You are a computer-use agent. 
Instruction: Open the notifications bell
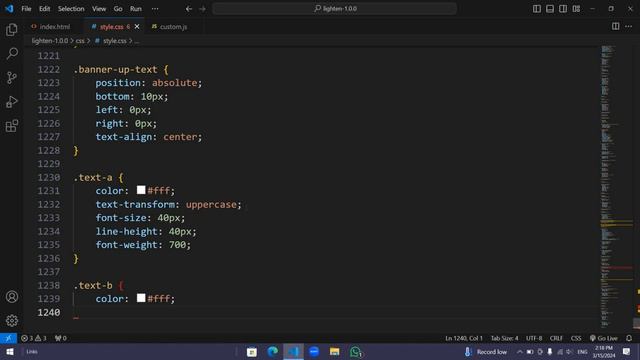click(629, 338)
